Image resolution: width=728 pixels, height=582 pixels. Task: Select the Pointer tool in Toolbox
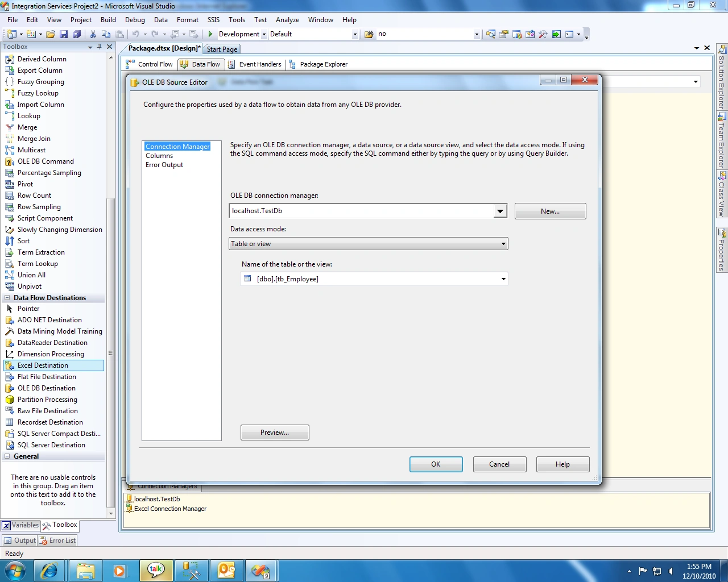[54, 309]
